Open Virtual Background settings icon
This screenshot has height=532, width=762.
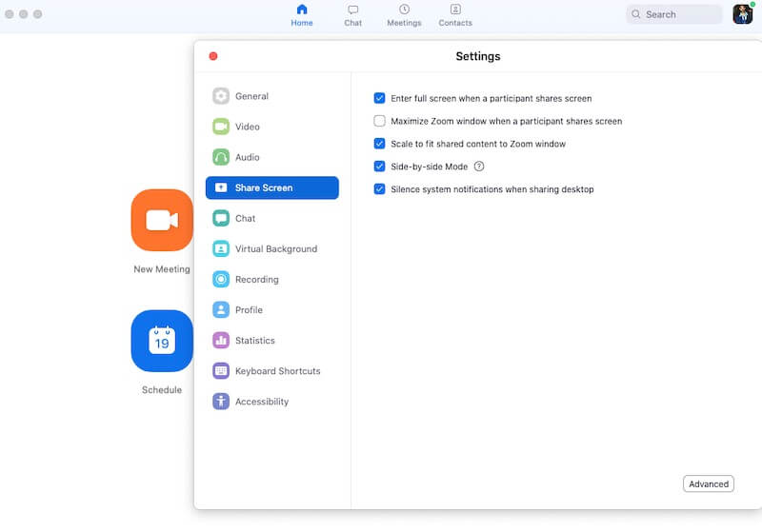pos(221,249)
